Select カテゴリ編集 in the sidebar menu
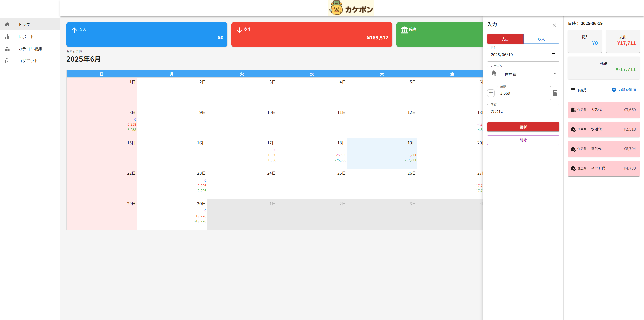This screenshot has height=320, width=644. [30, 49]
